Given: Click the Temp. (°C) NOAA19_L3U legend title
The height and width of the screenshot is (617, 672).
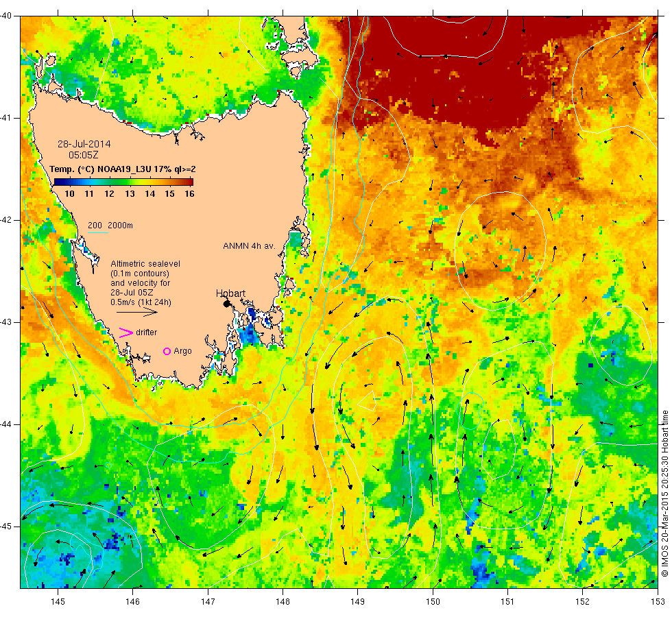Looking at the screenshot, I should click(x=123, y=169).
